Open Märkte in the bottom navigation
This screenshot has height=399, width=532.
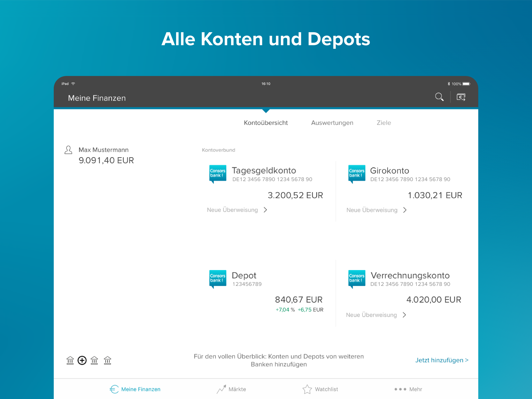click(x=231, y=389)
